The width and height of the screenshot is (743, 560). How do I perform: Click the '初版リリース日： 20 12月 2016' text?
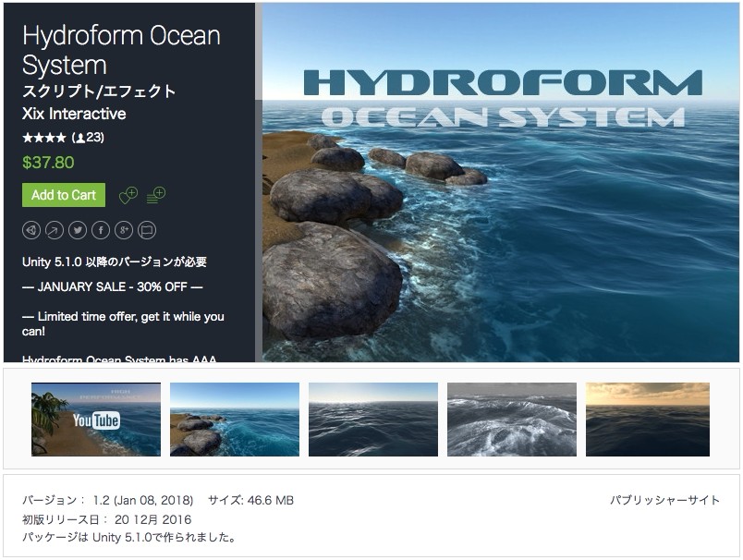coord(106,519)
